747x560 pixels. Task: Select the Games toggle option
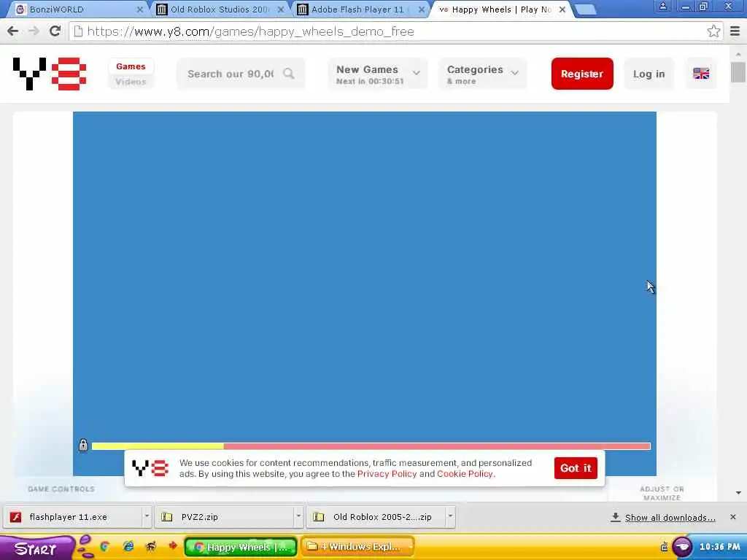[x=131, y=66]
